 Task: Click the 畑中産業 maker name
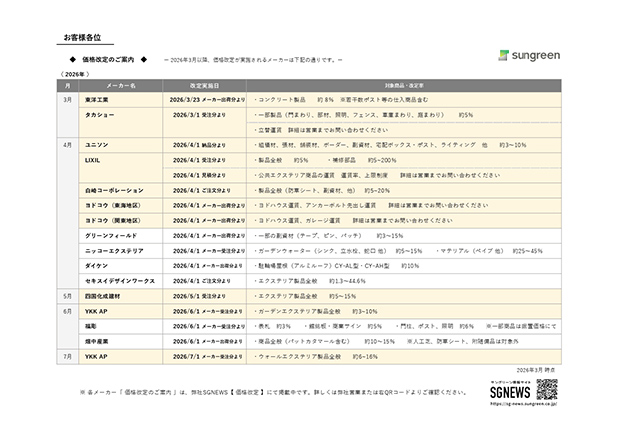tap(96, 342)
